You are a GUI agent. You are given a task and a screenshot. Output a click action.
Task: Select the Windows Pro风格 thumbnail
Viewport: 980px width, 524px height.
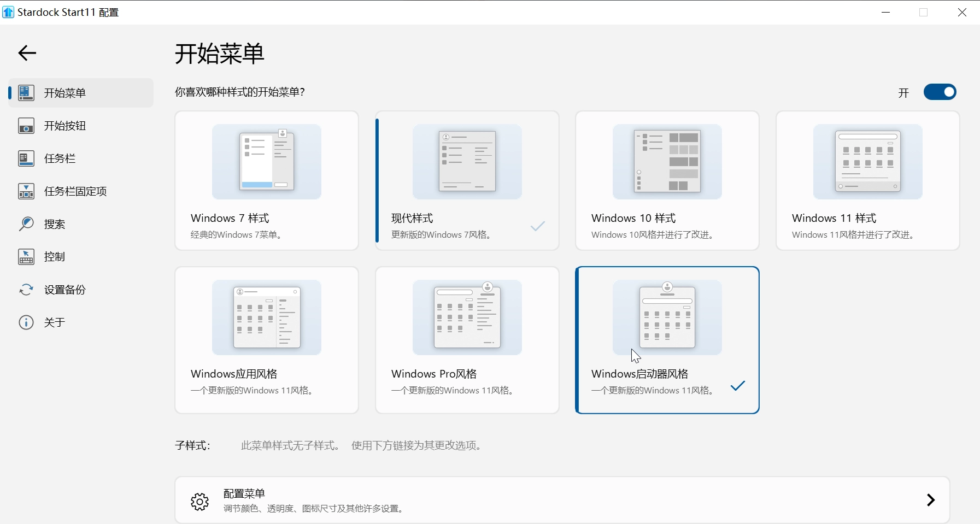coord(467,317)
